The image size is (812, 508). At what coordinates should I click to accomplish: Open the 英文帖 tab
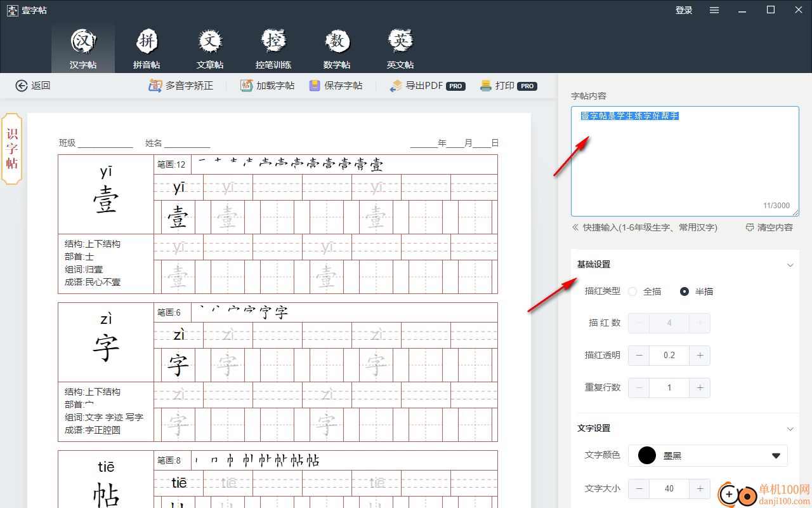pyautogui.click(x=400, y=48)
